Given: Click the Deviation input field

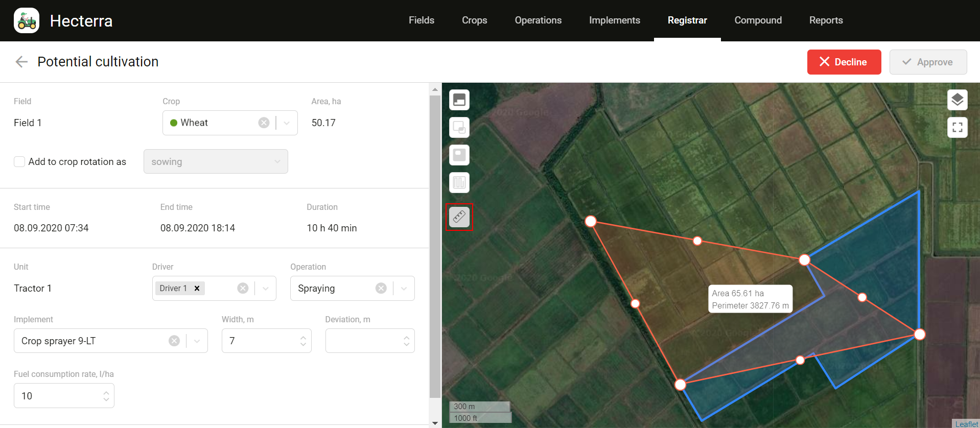Looking at the screenshot, I should (x=364, y=341).
